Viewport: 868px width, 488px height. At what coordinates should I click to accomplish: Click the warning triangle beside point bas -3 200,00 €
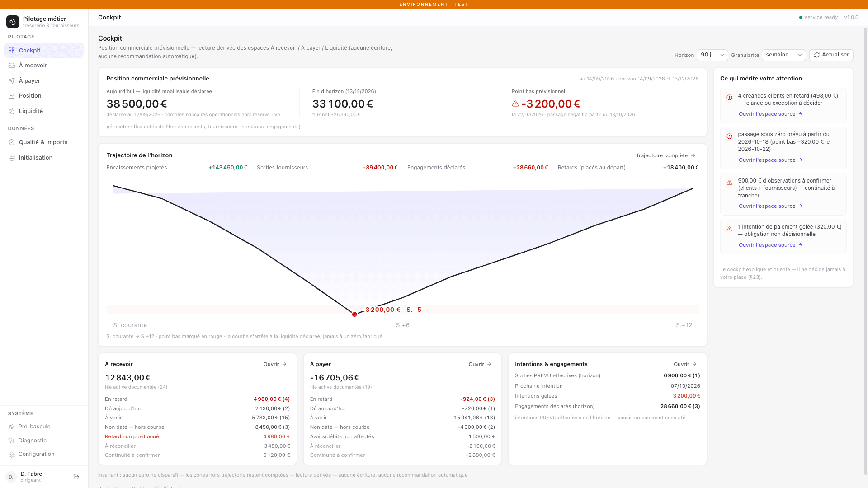[515, 104]
